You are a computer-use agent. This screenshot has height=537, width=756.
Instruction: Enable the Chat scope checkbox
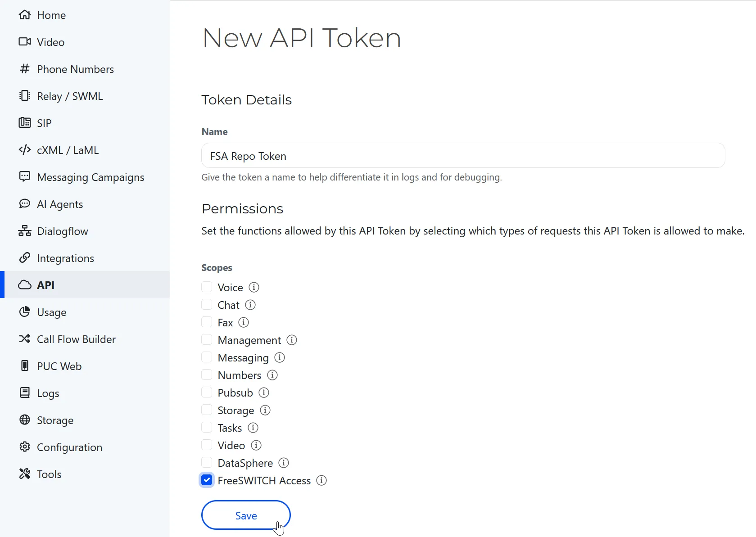pyautogui.click(x=207, y=304)
